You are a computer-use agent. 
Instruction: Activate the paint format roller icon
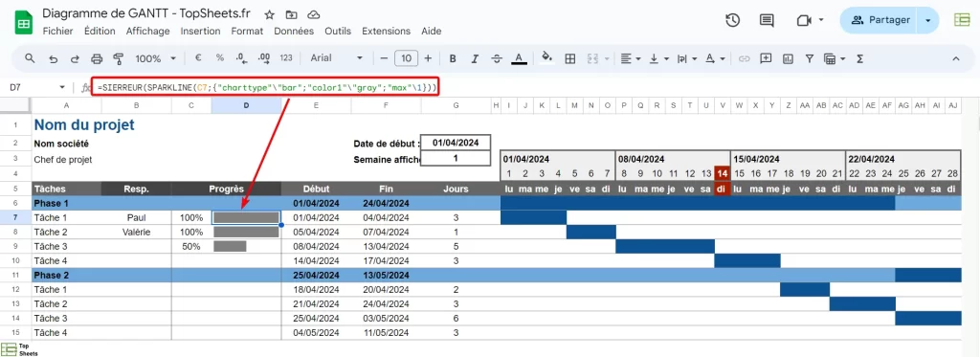[118, 58]
